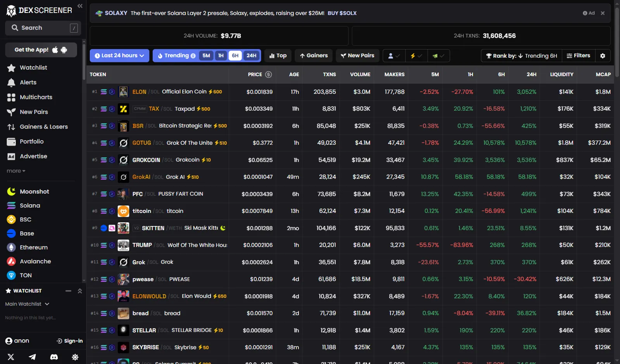The height and width of the screenshot is (364, 620).
Task: Collapse the sidebar with double-chevron icon
Action: click(x=80, y=6)
